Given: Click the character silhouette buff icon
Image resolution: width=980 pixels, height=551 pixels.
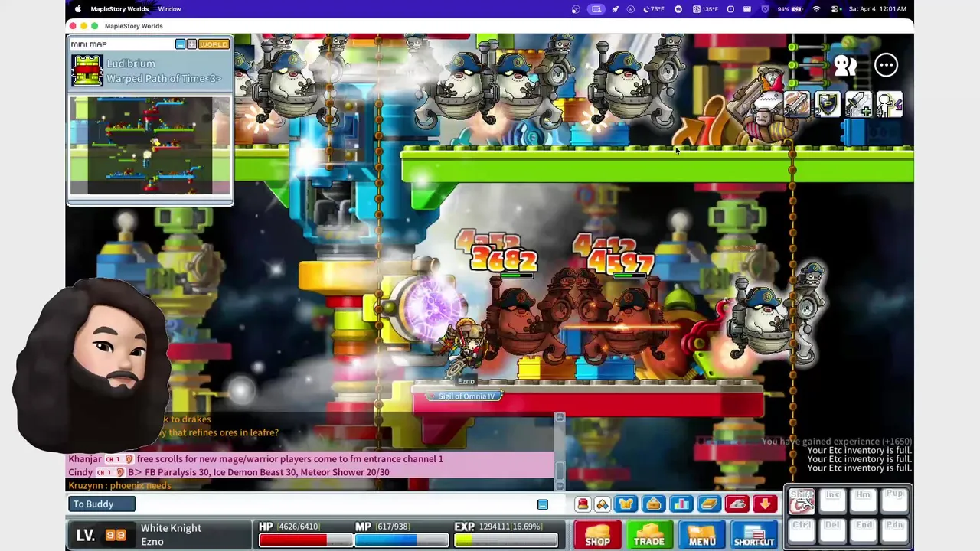Looking at the screenshot, I should pos(889,104).
